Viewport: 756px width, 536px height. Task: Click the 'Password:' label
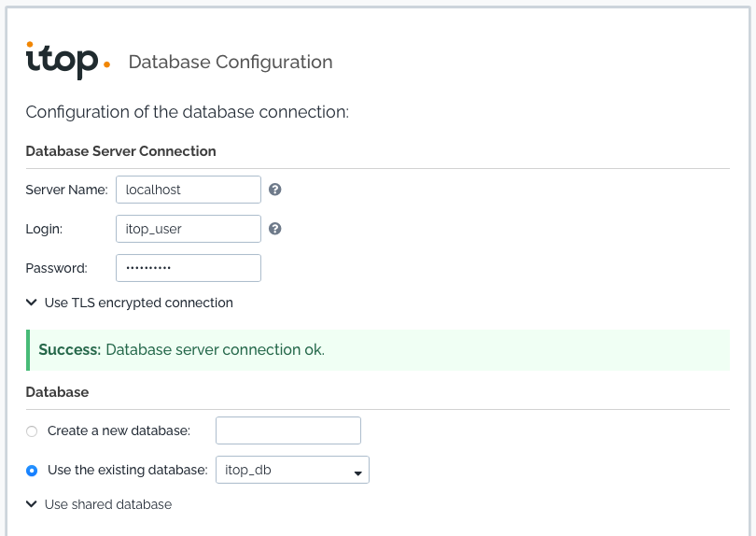click(56, 268)
